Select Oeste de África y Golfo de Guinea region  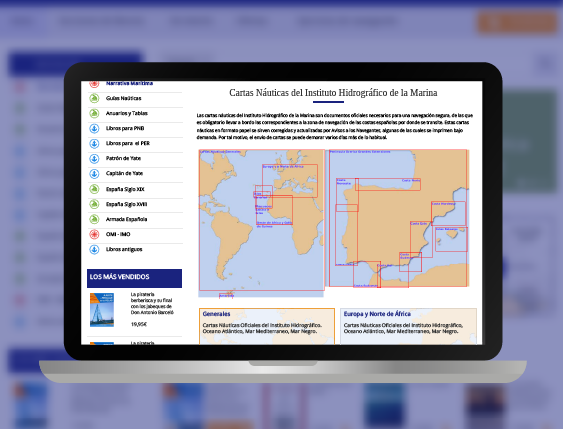coord(274,210)
